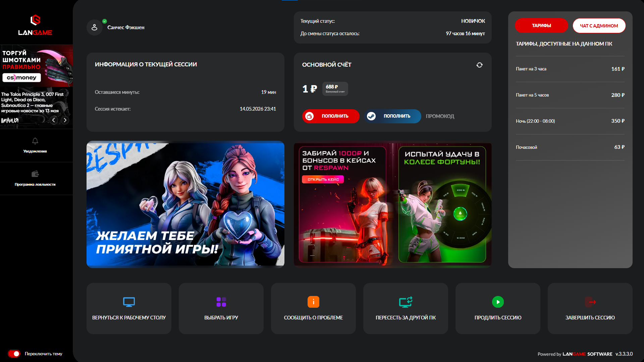Screen dimensions: 644x362
Task: Select the Пакет на 5 часов tariff
Action: tap(570, 95)
